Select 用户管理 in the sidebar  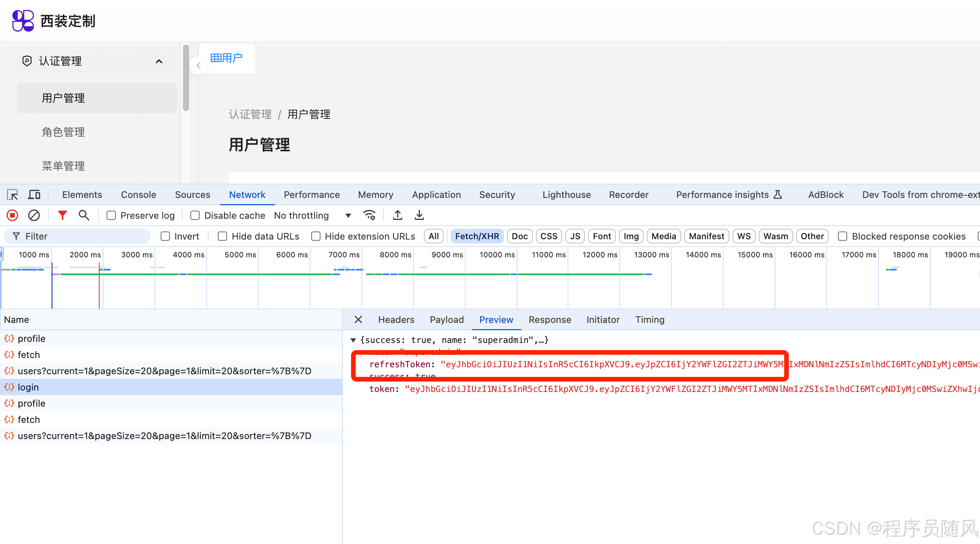click(97, 98)
